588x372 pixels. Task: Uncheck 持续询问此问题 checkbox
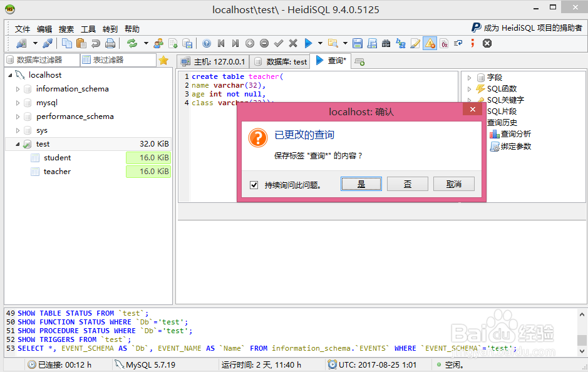pyautogui.click(x=254, y=185)
